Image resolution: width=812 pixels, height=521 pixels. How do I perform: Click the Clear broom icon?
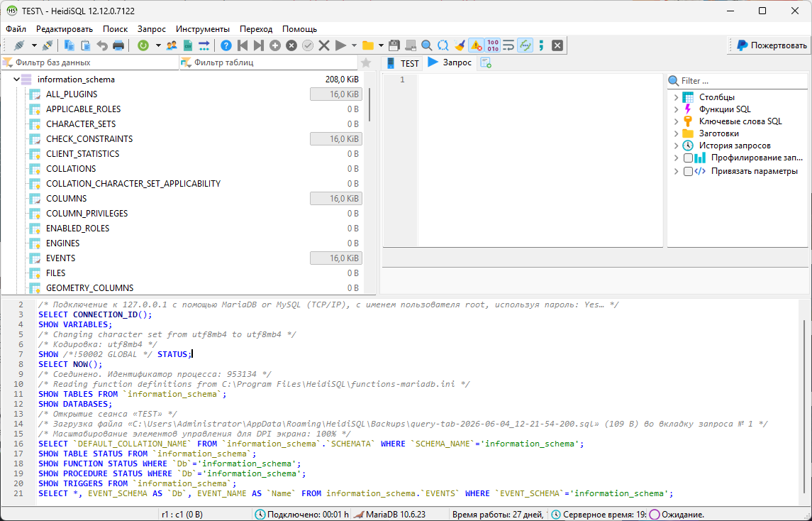[460, 45]
